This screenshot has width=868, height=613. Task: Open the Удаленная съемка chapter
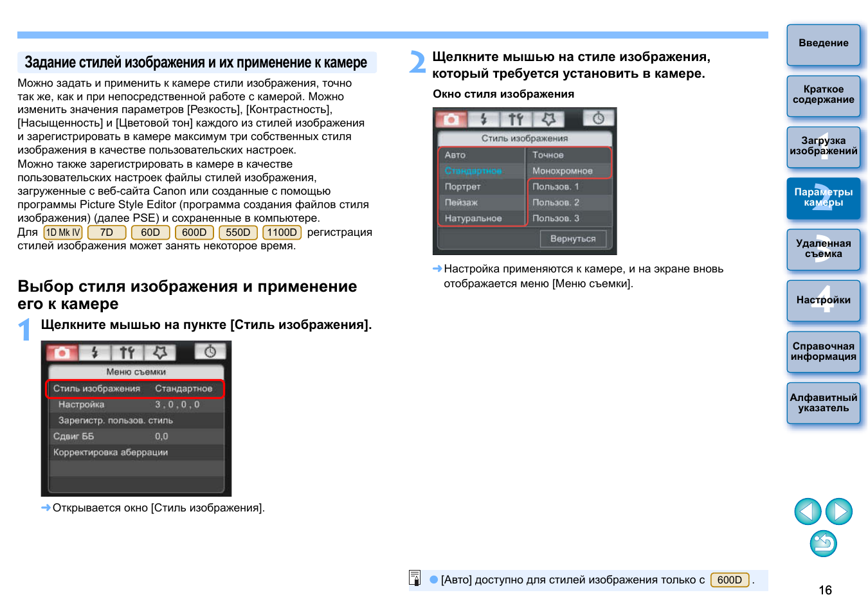pyautogui.click(x=824, y=249)
